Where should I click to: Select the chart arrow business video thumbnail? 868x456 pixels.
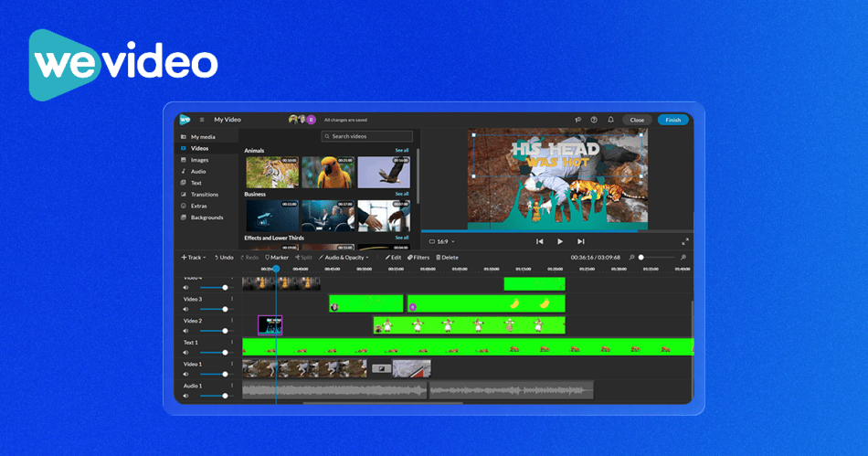point(272,216)
